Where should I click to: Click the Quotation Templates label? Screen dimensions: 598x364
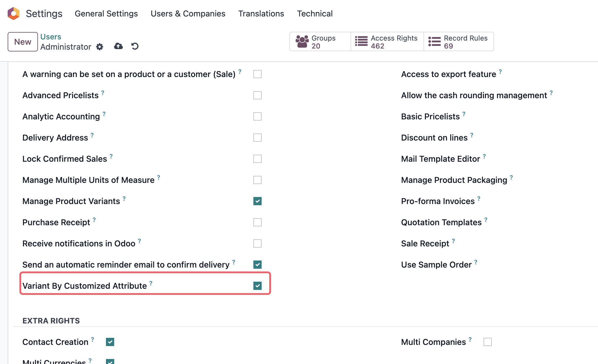coord(441,223)
